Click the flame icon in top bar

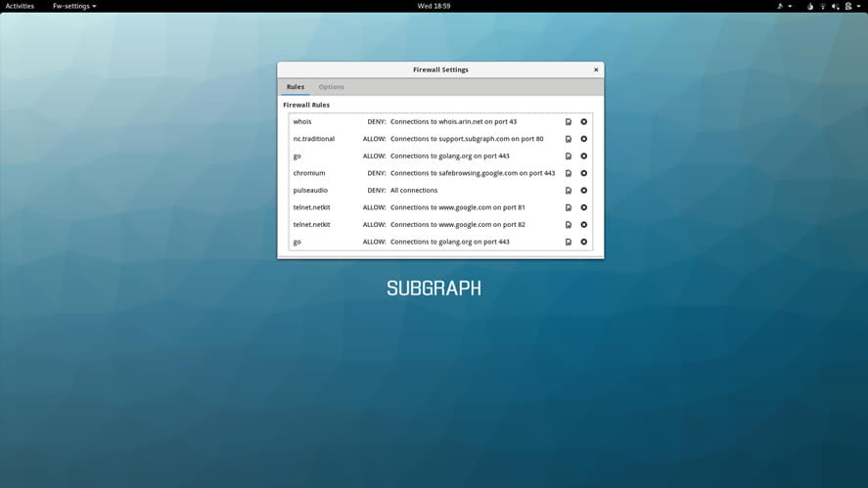click(x=810, y=6)
